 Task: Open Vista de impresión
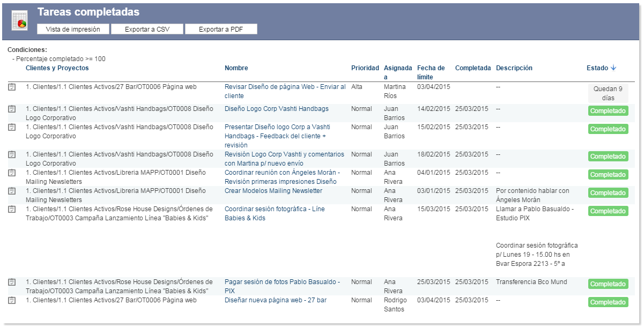pos(73,29)
